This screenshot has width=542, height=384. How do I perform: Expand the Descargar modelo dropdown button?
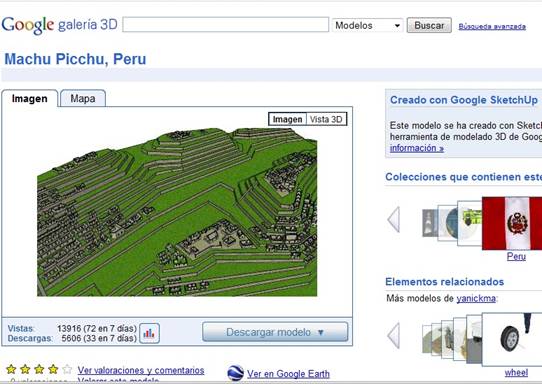pos(275,332)
